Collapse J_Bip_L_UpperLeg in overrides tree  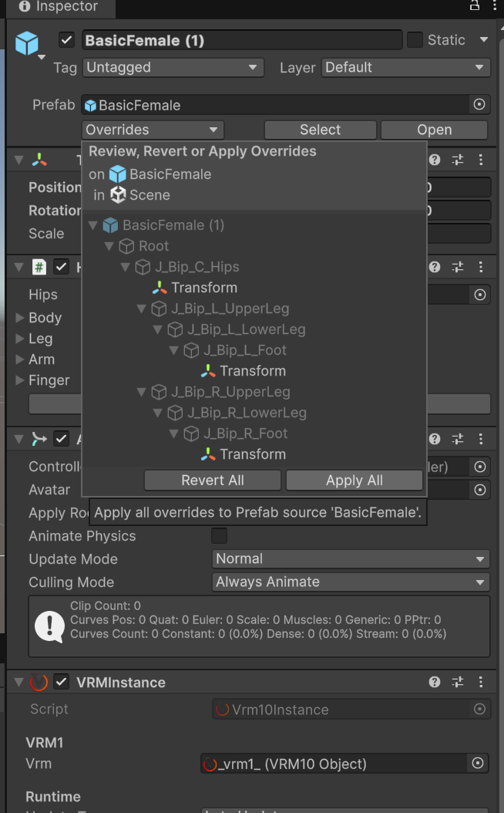[141, 309]
